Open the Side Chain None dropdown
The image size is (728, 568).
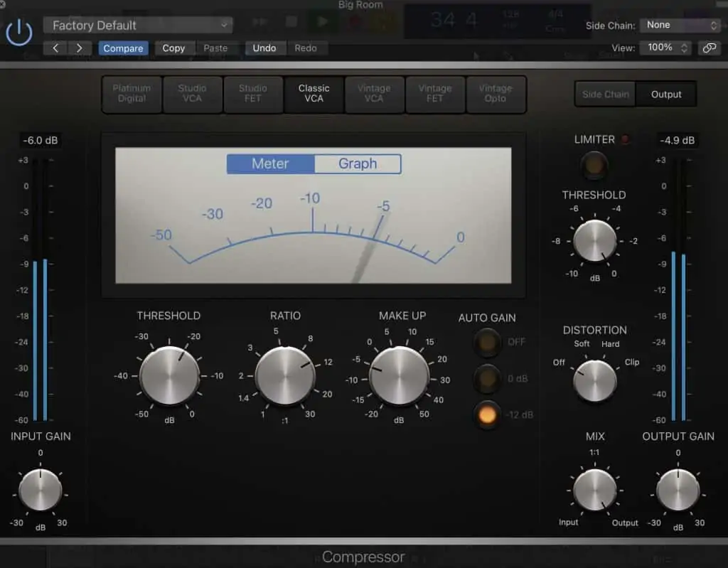(x=680, y=25)
